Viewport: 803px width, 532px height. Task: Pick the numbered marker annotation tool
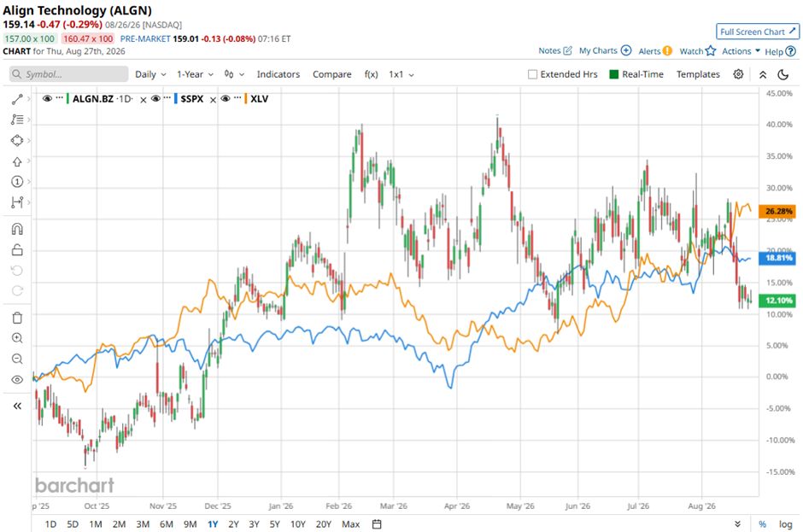17,181
